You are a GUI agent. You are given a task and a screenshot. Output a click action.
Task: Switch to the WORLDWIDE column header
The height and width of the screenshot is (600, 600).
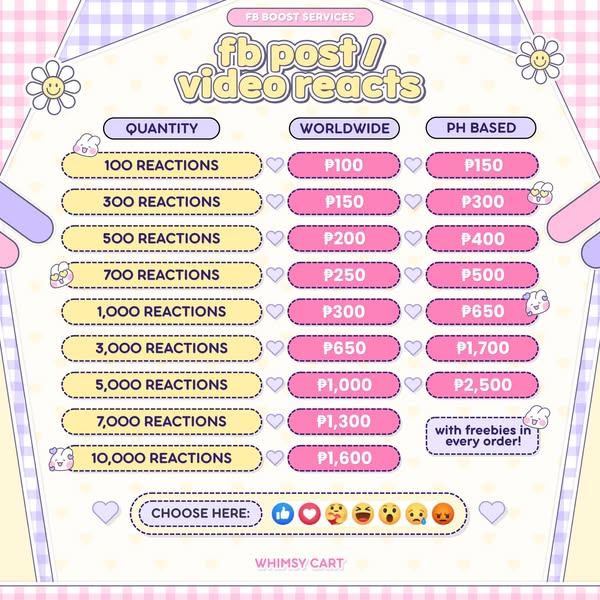345,128
